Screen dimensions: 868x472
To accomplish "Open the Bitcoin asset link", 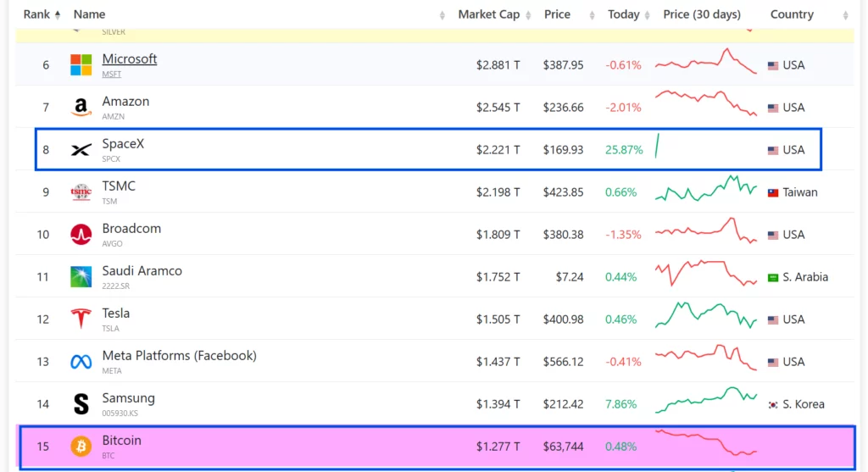I will point(122,441).
